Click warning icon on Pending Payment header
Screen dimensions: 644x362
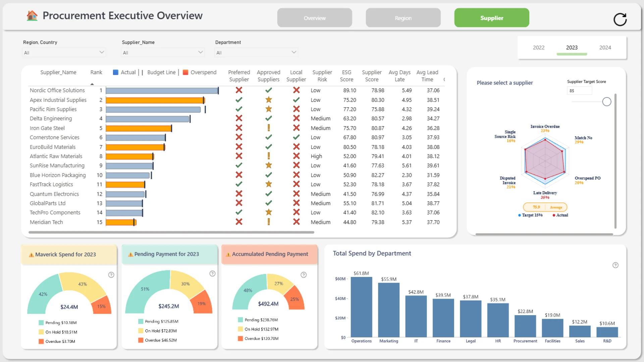pyautogui.click(x=130, y=254)
